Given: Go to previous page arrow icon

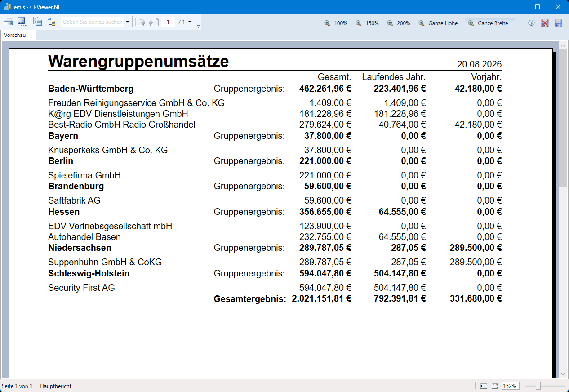Looking at the screenshot, I should click(x=140, y=22).
